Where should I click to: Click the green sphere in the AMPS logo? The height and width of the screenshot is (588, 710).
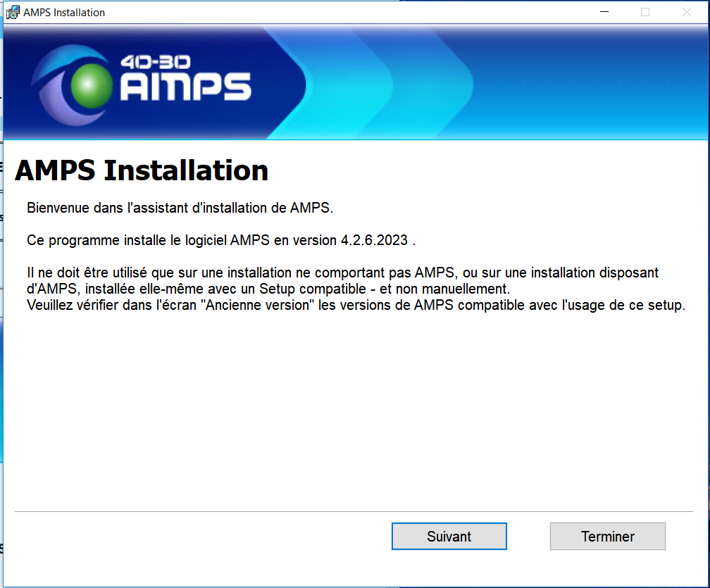(91, 85)
